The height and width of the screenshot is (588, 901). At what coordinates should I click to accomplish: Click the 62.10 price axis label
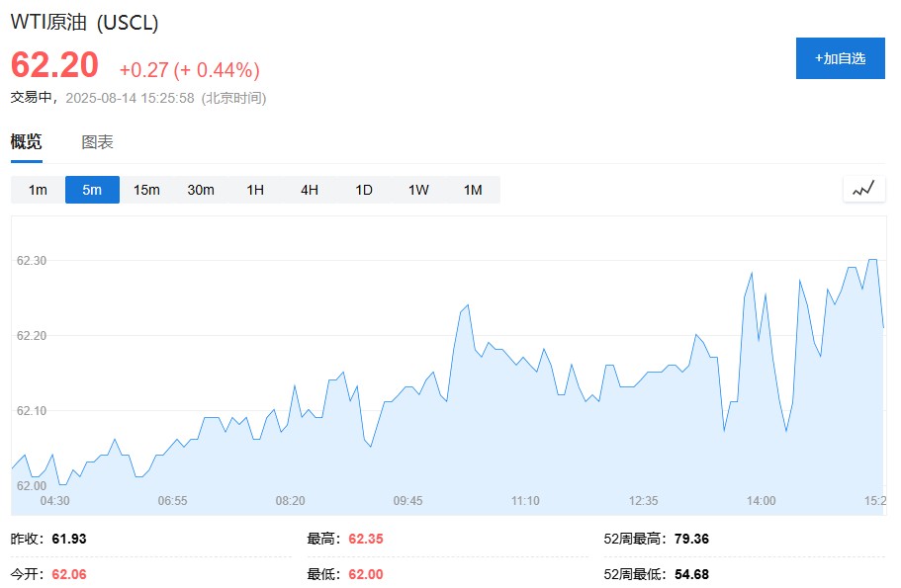32,410
